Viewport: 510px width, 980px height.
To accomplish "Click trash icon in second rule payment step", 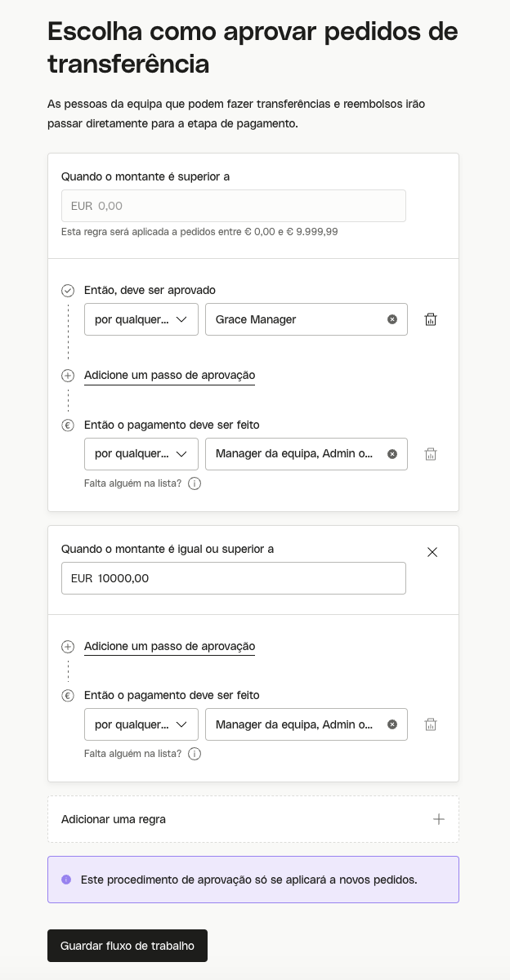I will pos(431,724).
